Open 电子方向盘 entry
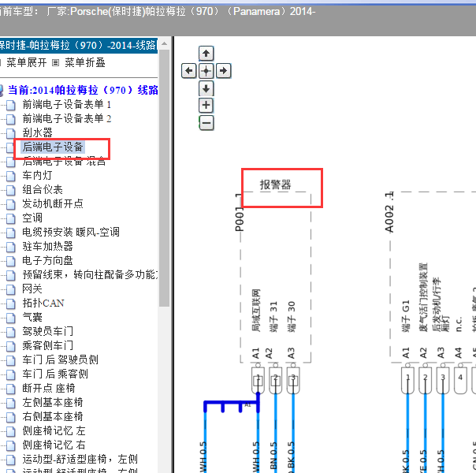Viewport: 476px width, 473px height. (47, 260)
